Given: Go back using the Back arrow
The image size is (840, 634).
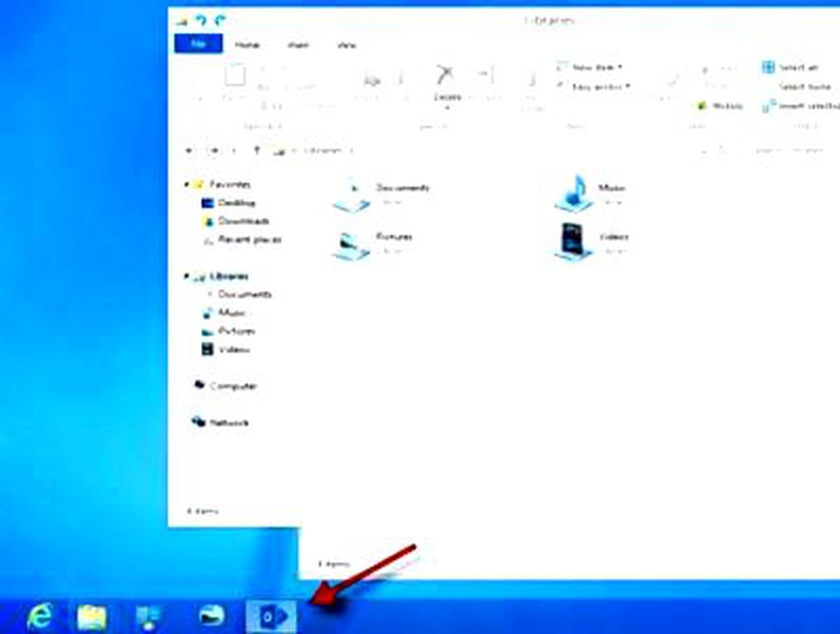Looking at the screenshot, I should (188, 150).
